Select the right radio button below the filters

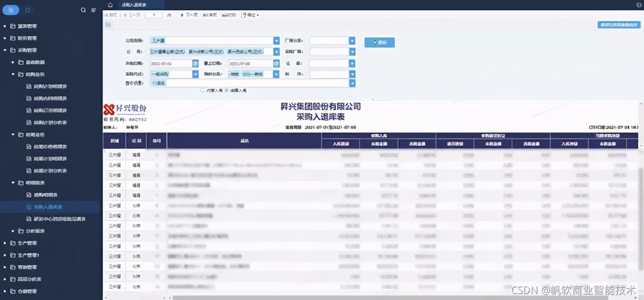click(x=226, y=90)
